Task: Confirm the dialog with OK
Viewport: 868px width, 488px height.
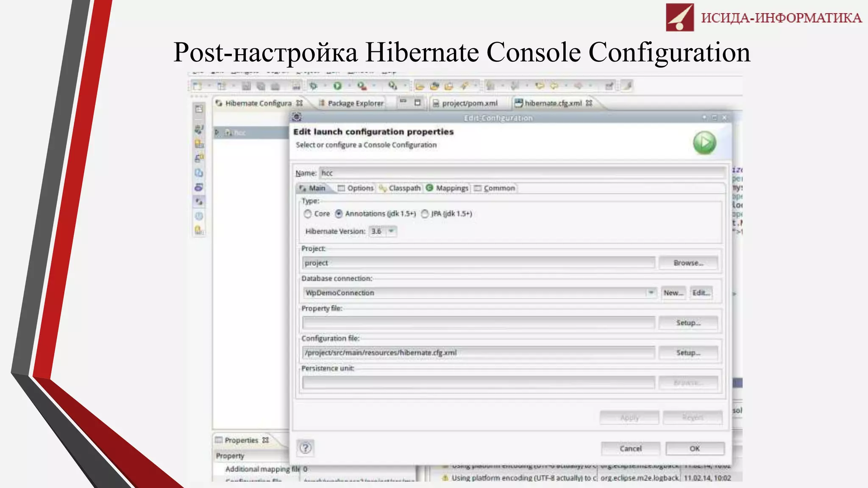Action: click(x=695, y=448)
